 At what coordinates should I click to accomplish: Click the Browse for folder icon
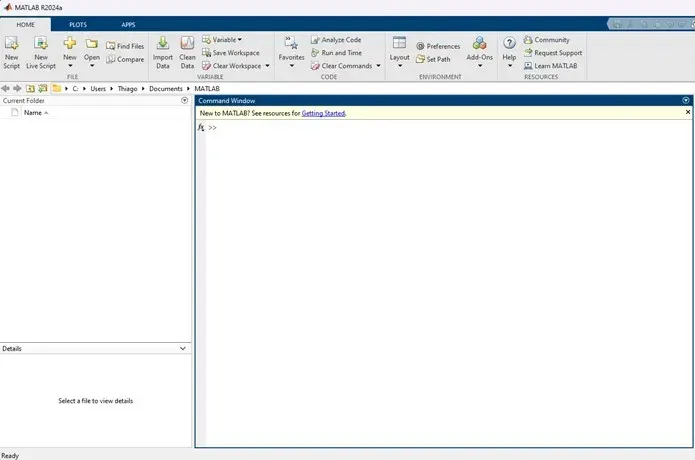43,89
